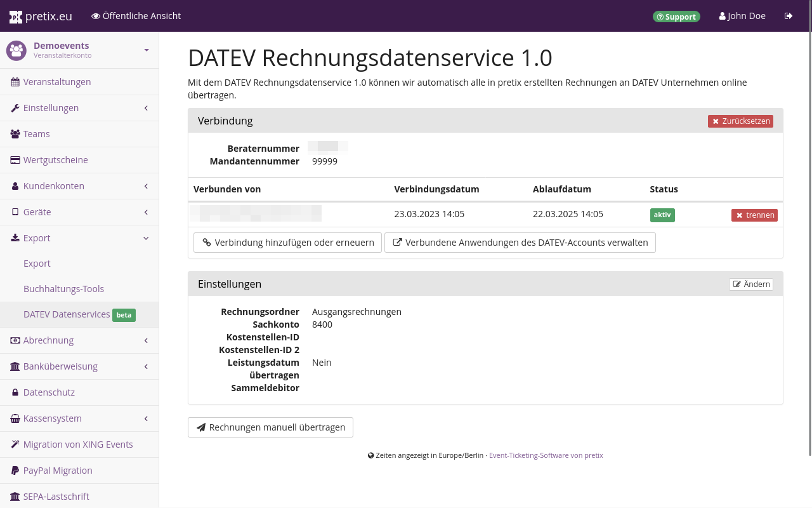The width and height of the screenshot is (812, 508).
Task: Expand the Kundenkonten submenu chevron
Action: tap(146, 186)
